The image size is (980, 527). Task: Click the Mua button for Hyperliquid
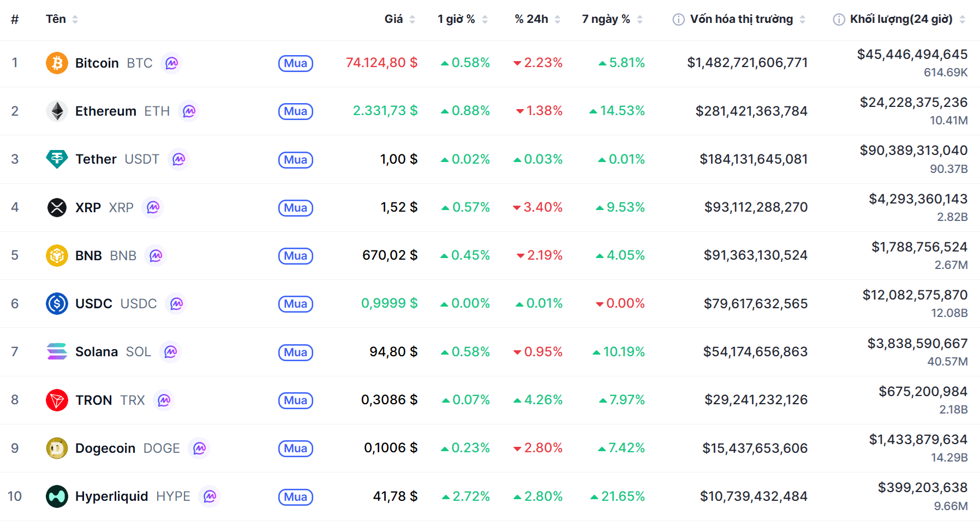point(296,497)
